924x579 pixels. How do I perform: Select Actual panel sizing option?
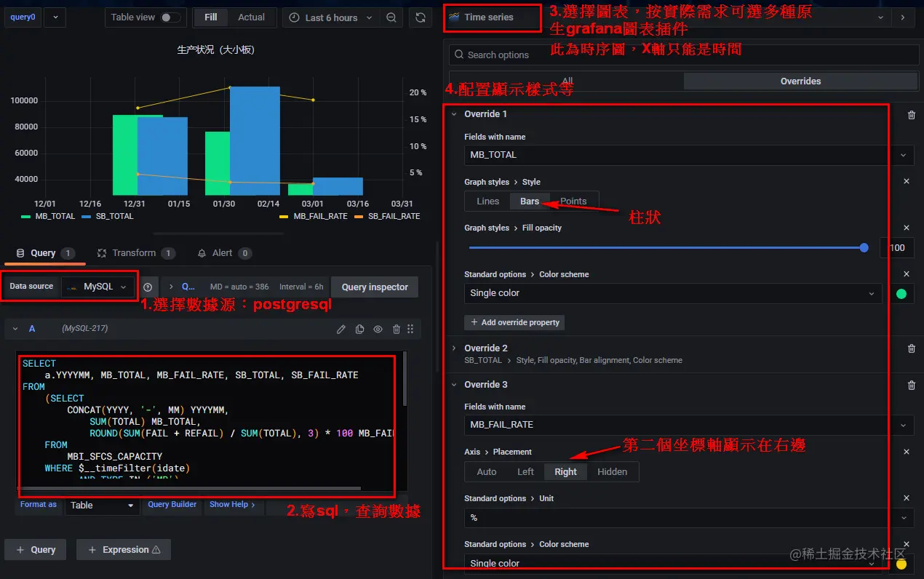pyautogui.click(x=252, y=17)
